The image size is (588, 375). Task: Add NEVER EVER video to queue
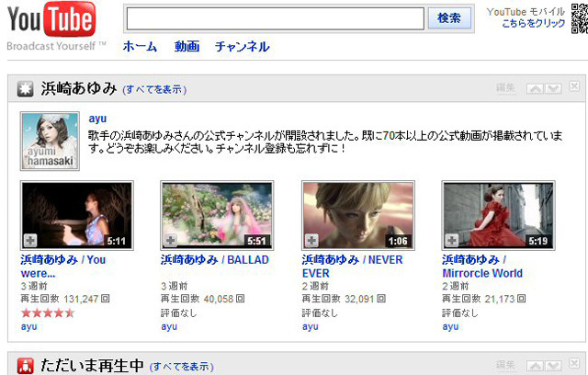coord(311,241)
